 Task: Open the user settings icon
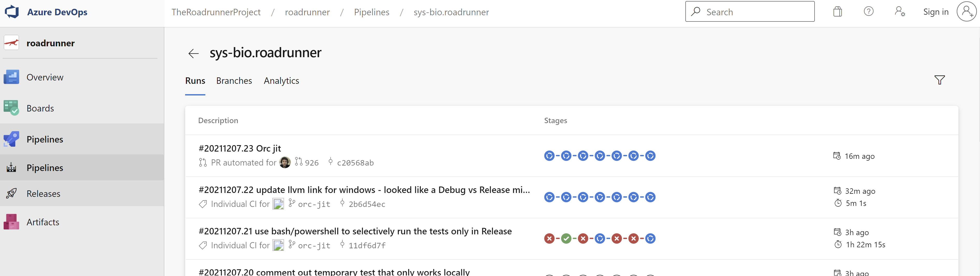(x=900, y=11)
